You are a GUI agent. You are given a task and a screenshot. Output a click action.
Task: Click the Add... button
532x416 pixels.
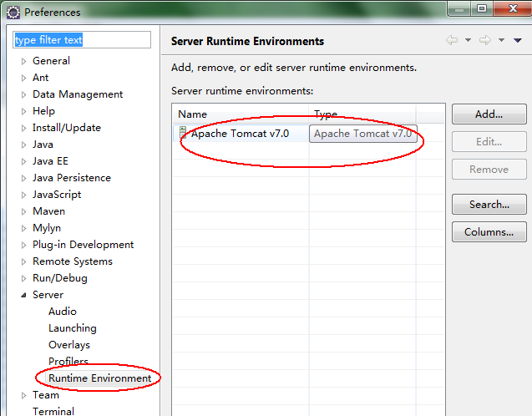coord(489,114)
